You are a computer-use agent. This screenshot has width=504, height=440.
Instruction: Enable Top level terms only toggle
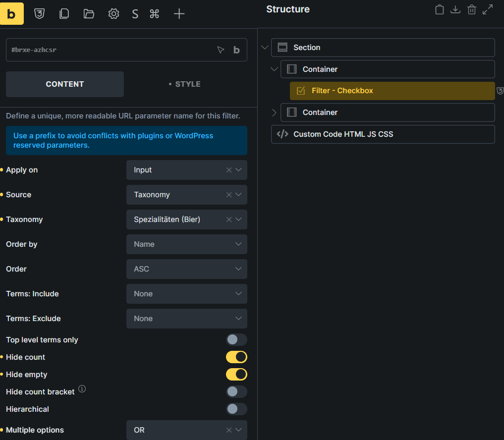coord(236,339)
